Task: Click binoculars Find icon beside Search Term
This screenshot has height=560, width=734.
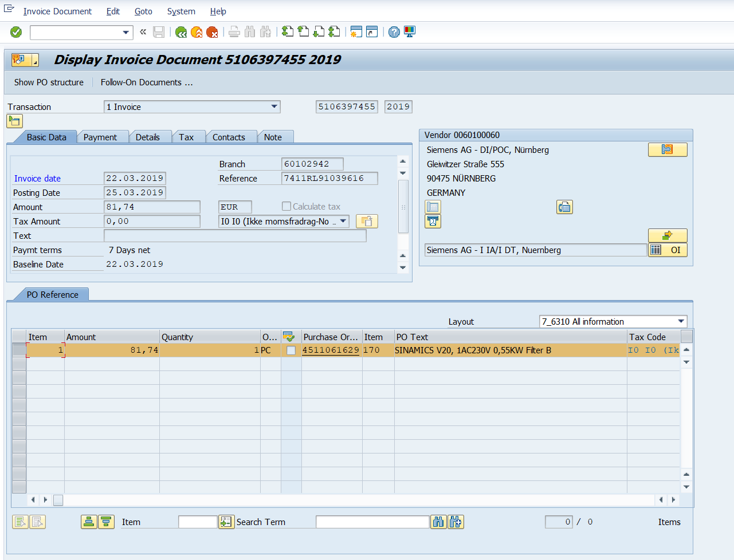Action: [438, 522]
